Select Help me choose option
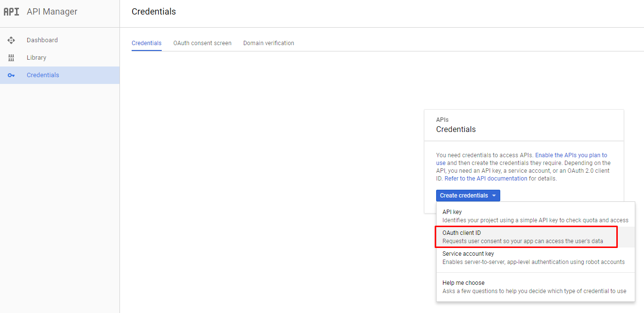Screen dimensions: 644x313 pyautogui.click(x=536, y=287)
